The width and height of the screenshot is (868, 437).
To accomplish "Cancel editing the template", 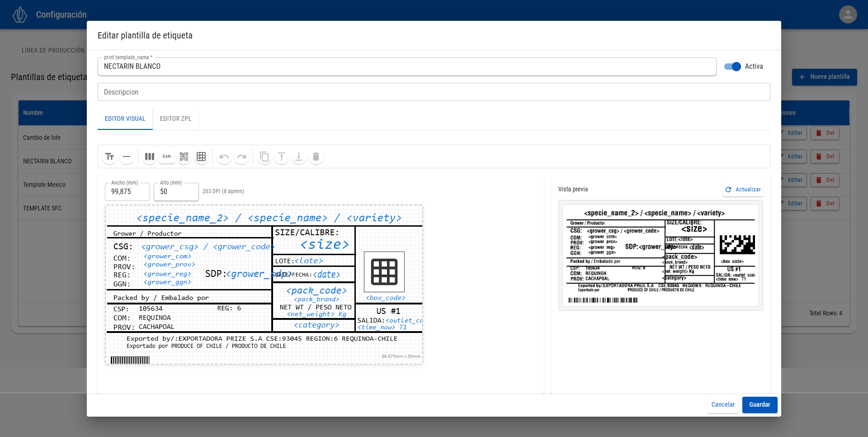I will (x=723, y=405).
